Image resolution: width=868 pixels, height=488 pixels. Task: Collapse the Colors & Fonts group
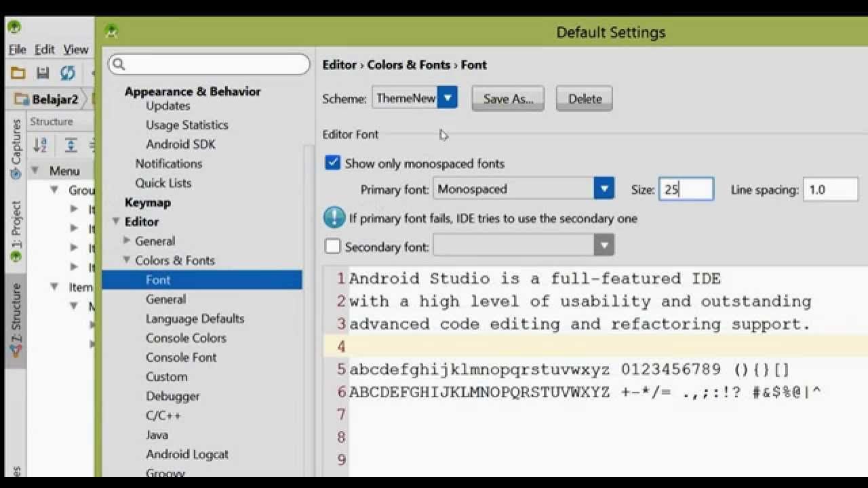point(127,260)
